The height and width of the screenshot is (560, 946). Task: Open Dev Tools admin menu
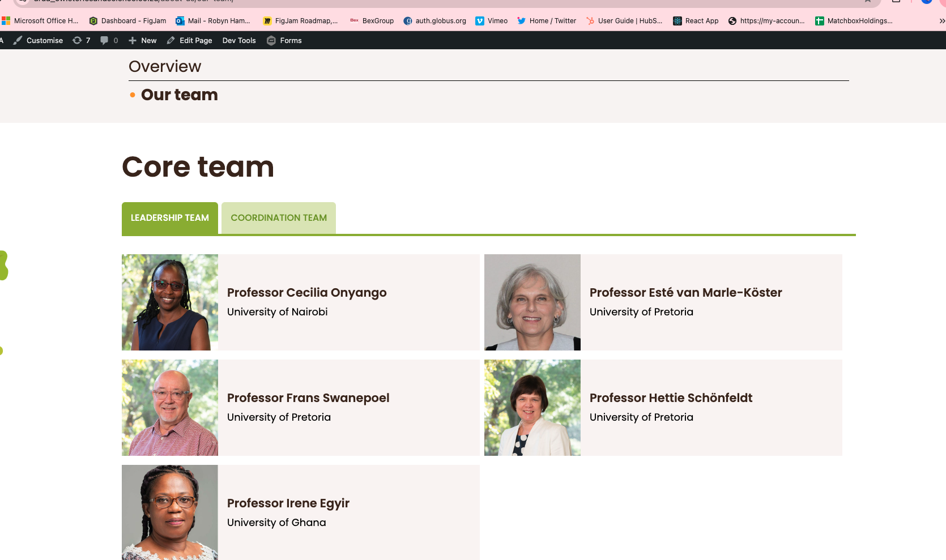coord(239,40)
